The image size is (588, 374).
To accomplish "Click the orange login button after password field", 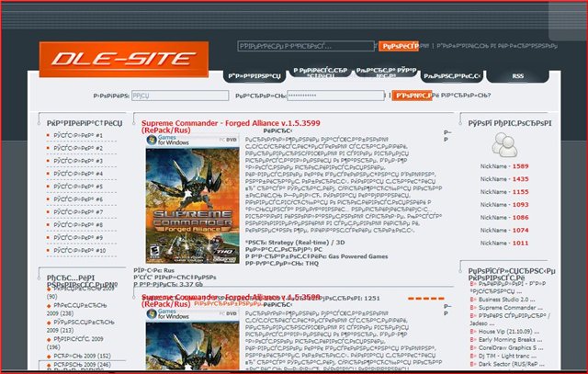I will [412, 96].
